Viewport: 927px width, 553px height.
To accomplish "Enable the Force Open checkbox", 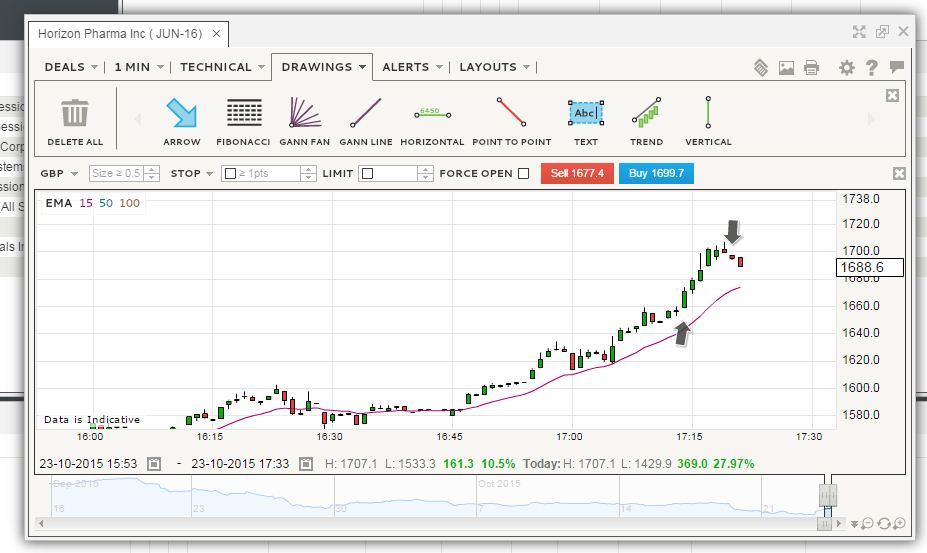I will pyautogui.click(x=523, y=173).
